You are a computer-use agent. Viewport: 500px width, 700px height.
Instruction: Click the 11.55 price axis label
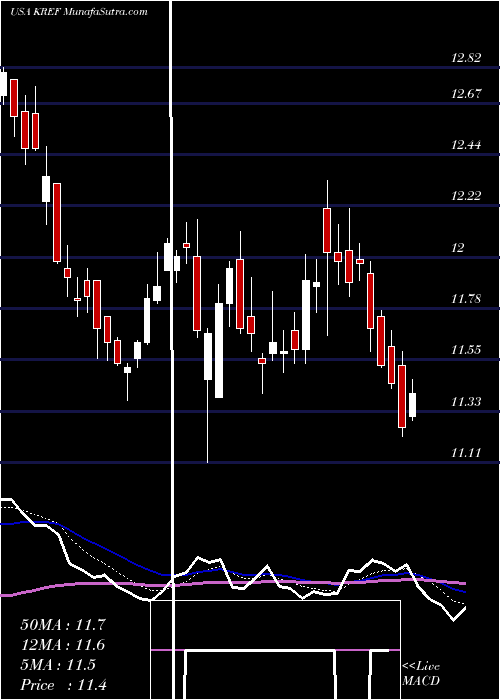pos(466,350)
